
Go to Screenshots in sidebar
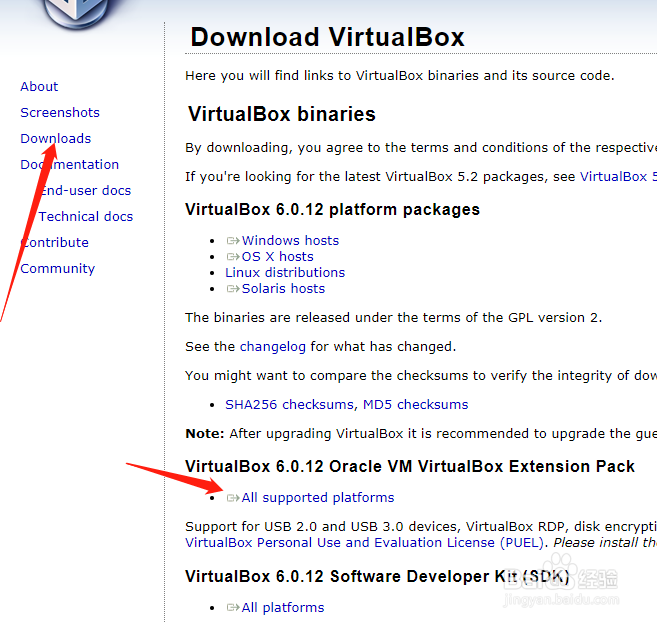click(x=60, y=113)
